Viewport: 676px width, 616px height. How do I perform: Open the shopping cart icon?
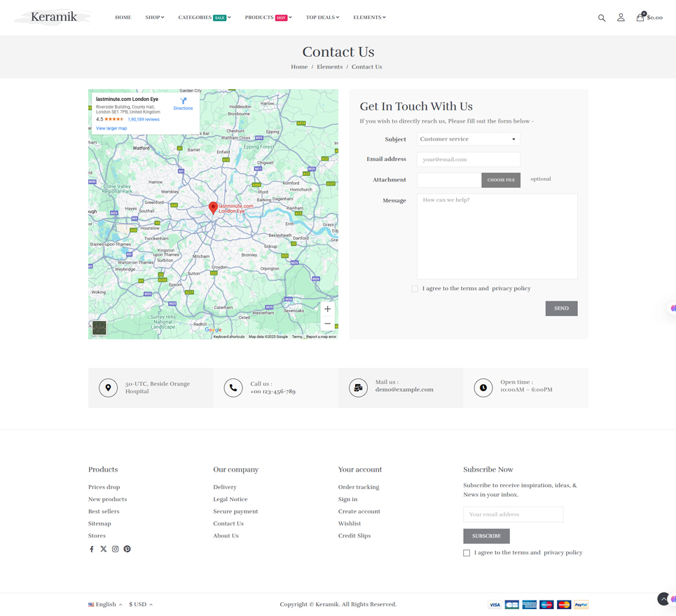pos(640,18)
